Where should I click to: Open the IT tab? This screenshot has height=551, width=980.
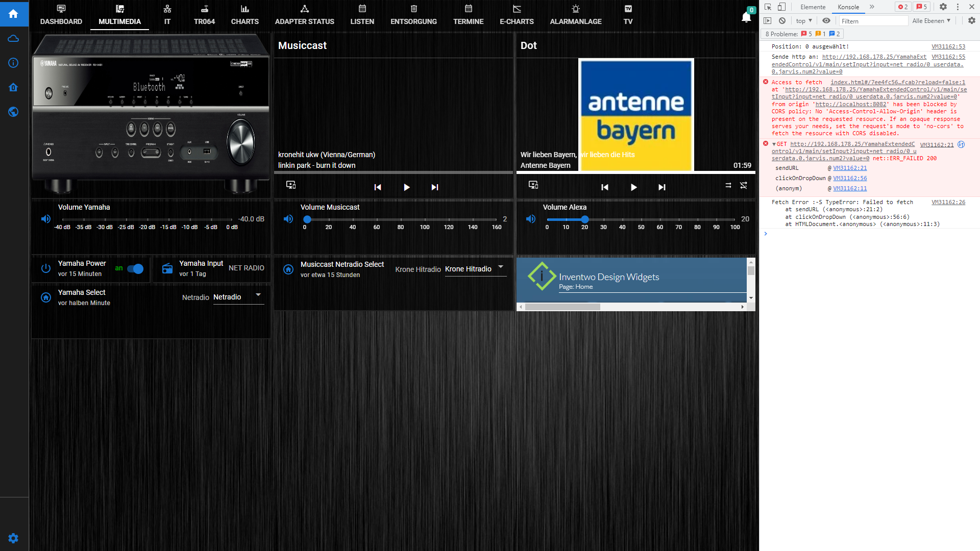[x=167, y=15]
